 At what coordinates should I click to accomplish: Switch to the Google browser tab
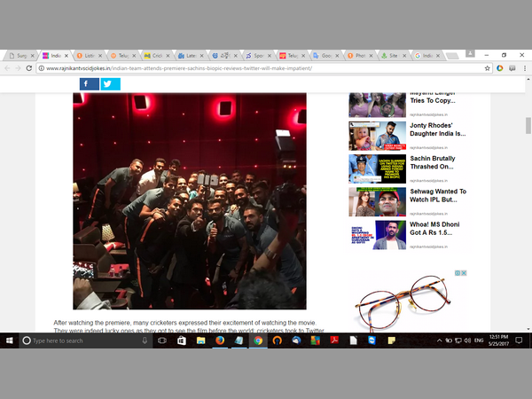pos(327,55)
